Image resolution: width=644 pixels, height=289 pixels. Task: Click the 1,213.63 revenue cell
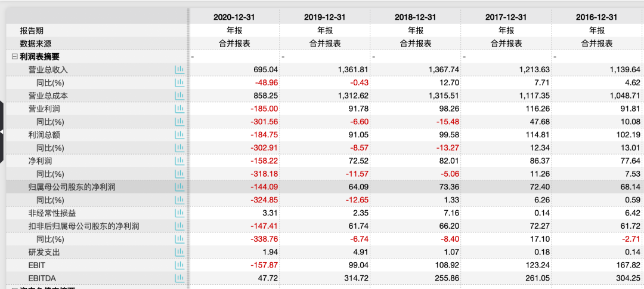pyautogui.click(x=535, y=70)
